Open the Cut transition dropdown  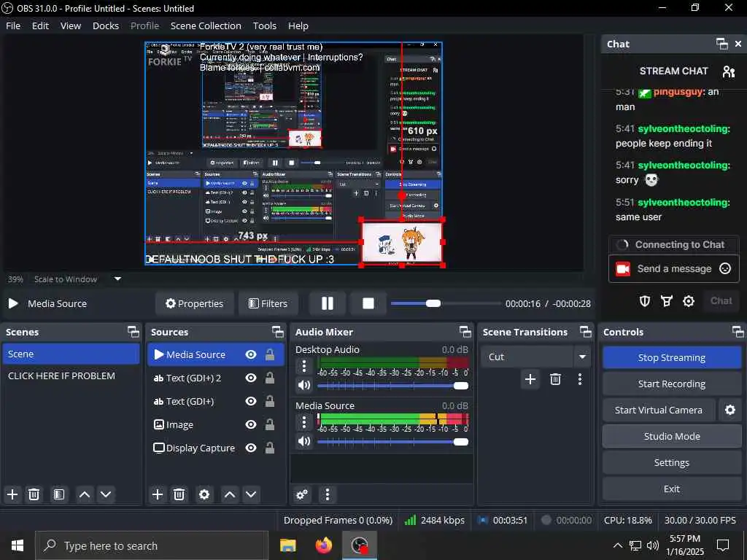click(x=535, y=357)
